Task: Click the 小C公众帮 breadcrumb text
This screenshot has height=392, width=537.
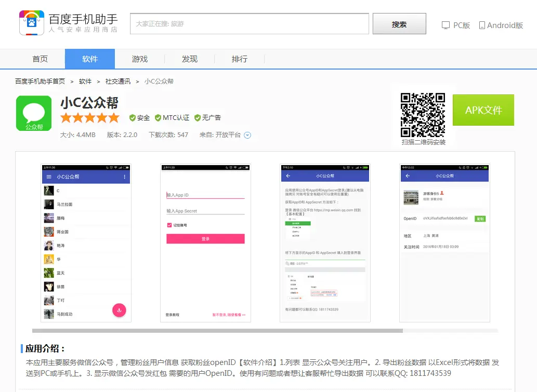Action: pos(159,82)
